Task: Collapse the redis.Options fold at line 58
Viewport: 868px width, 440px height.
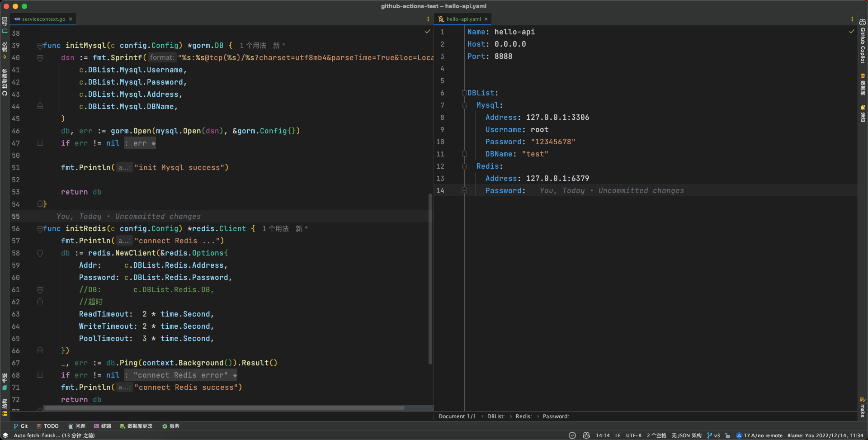Action: 40,253
